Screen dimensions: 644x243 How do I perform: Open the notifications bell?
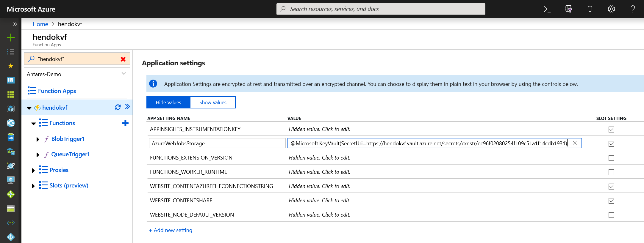coord(590,9)
